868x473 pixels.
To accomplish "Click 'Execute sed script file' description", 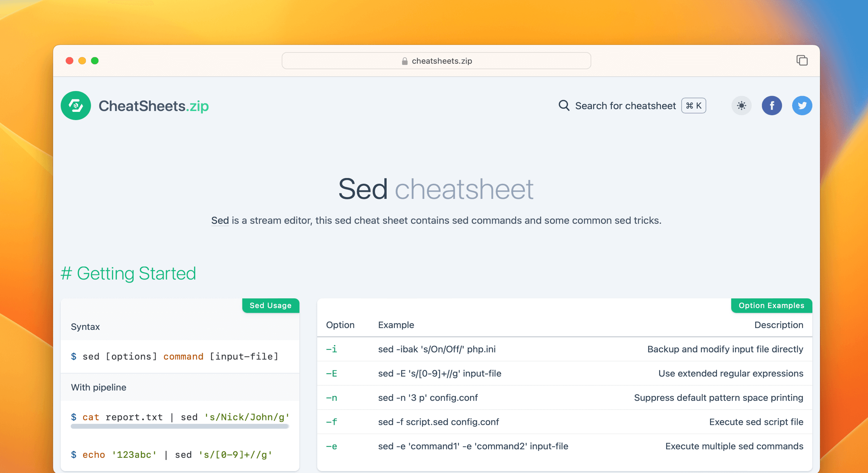I will tap(756, 422).
